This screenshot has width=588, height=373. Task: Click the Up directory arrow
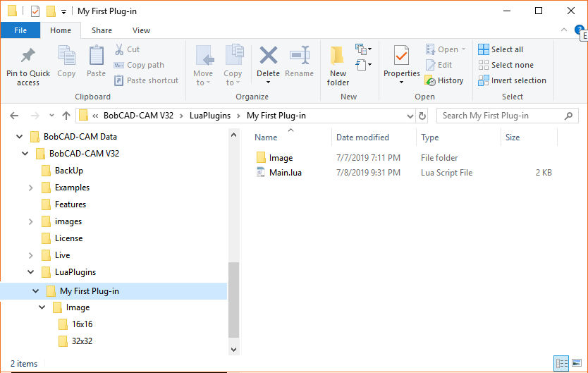pos(66,116)
